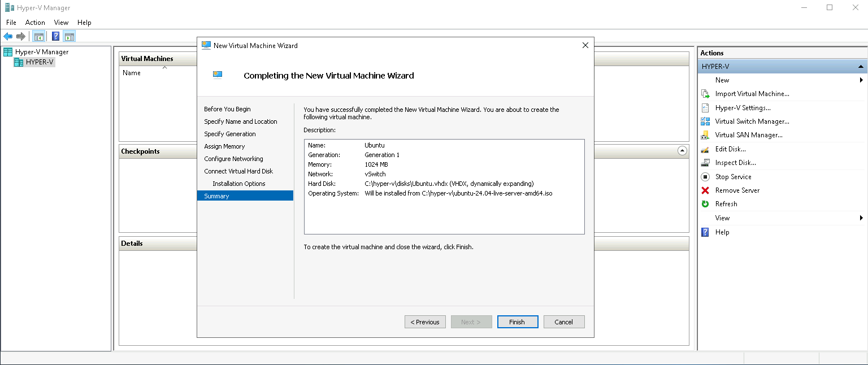Select HYPER-V server in tree
This screenshot has width=868, height=365.
tap(40, 62)
